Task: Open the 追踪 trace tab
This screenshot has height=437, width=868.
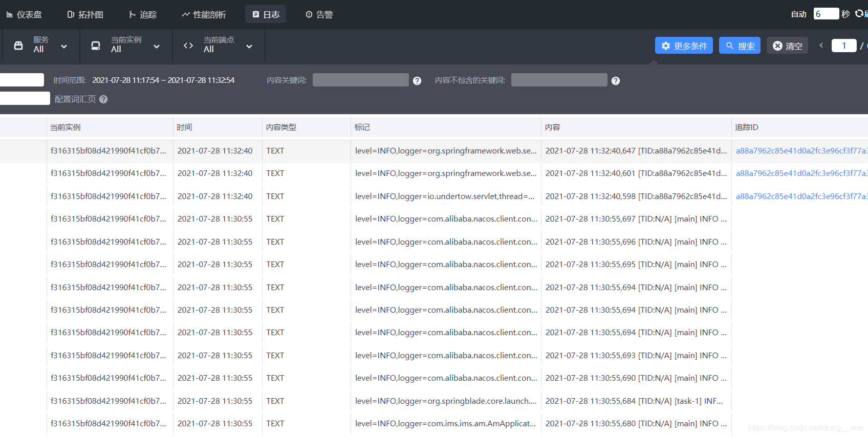Action: [x=143, y=14]
